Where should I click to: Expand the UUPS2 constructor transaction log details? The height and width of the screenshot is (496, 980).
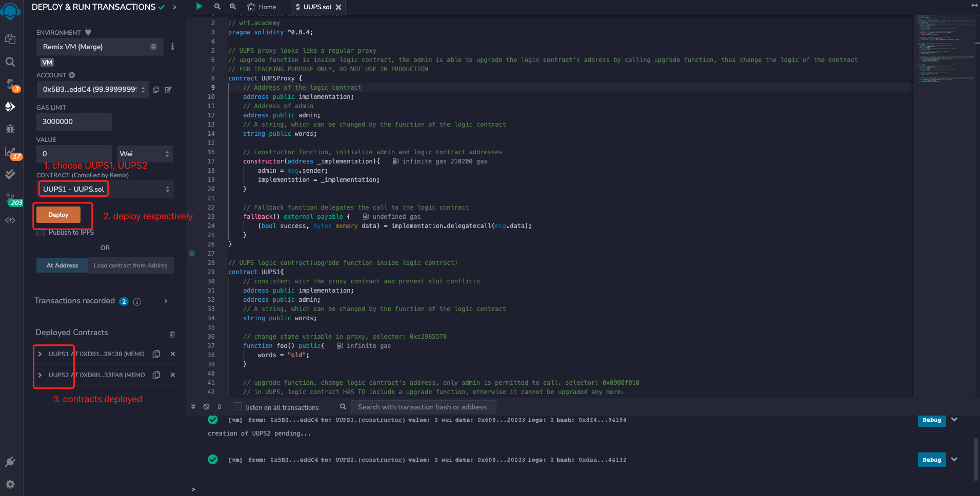954,460
